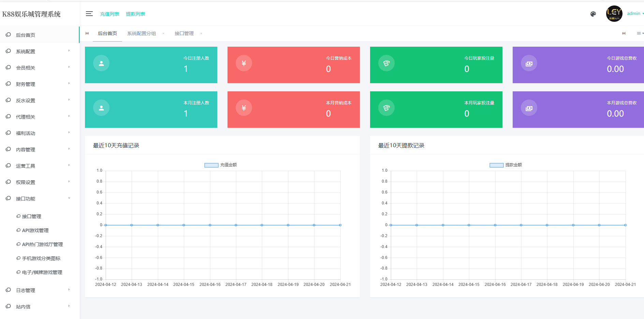This screenshot has height=319, width=644.
Task: Click the 今日游戏总营收 money icon
Action: point(529,63)
